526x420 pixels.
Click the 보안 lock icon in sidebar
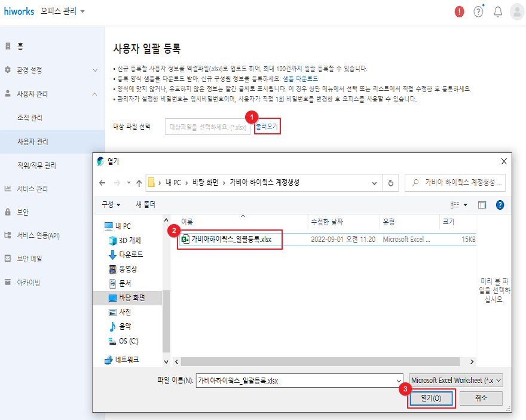pyautogui.click(x=8, y=212)
